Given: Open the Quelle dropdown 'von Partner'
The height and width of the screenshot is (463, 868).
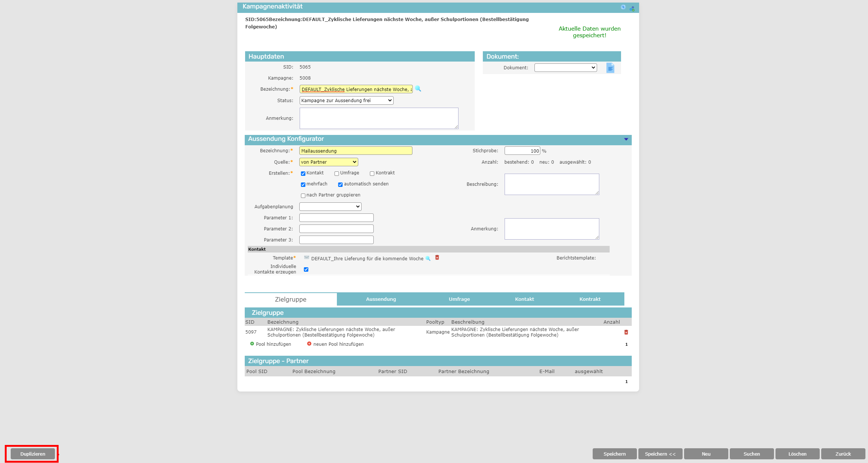Looking at the screenshot, I should 328,162.
